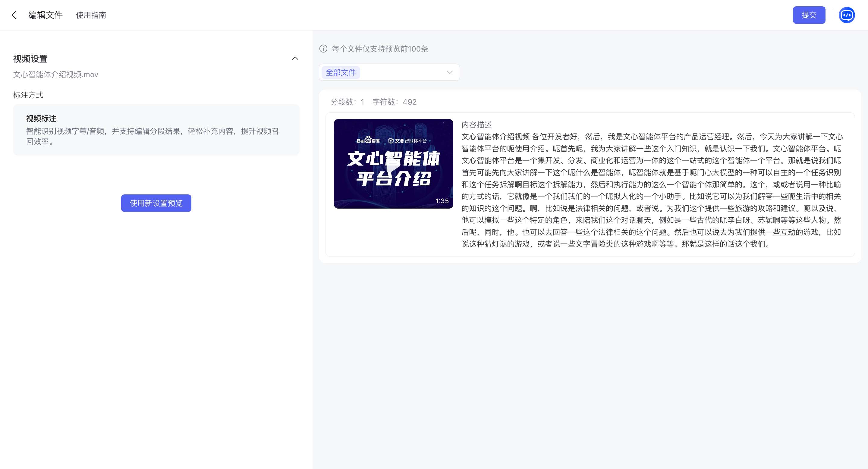Viewport: 868px width, 469px height.
Task: Click the 编辑文件 header title
Action: [45, 15]
